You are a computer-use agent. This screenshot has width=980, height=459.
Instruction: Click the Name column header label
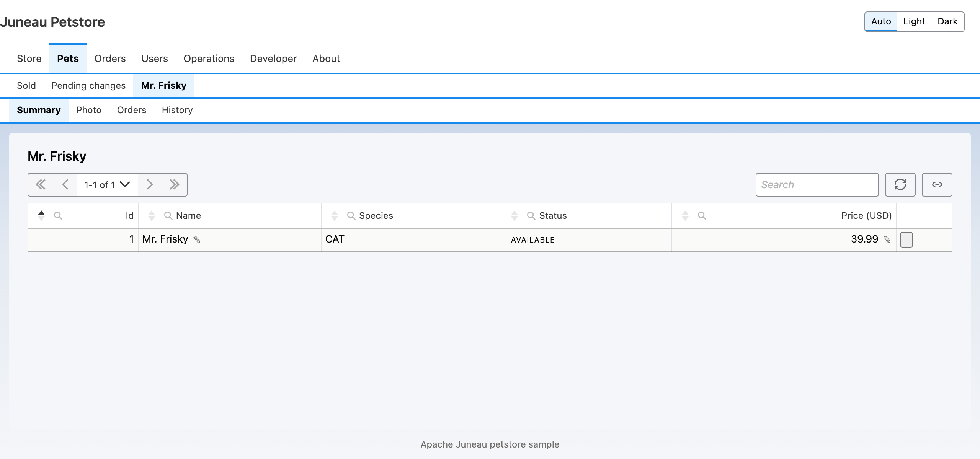pyautogui.click(x=188, y=216)
